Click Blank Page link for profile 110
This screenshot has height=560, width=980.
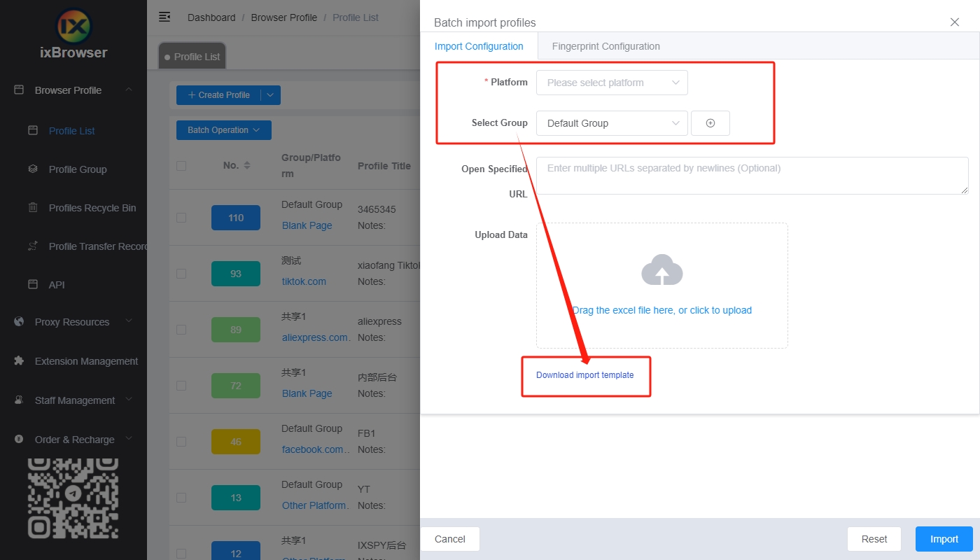tap(307, 225)
